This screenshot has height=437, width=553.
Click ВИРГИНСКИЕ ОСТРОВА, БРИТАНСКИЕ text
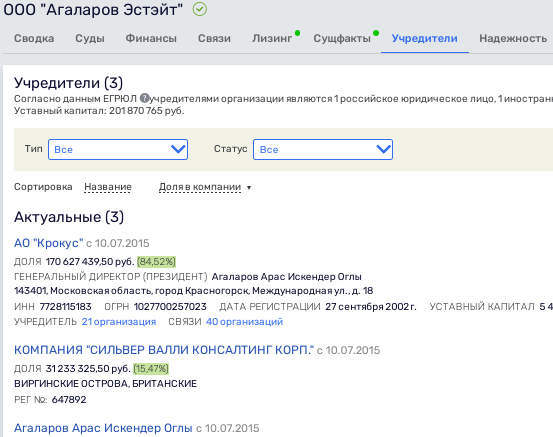(x=105, y=383)
